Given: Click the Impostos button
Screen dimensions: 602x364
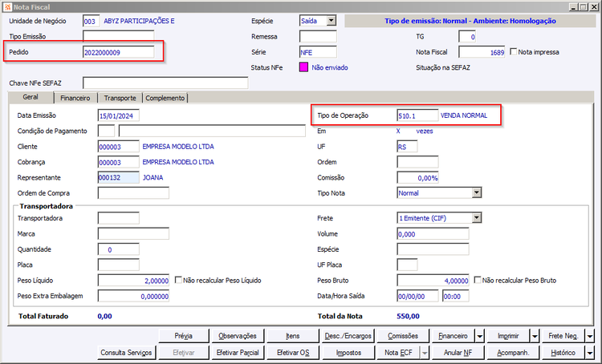Looking at the screenshot, I should 348,353.
